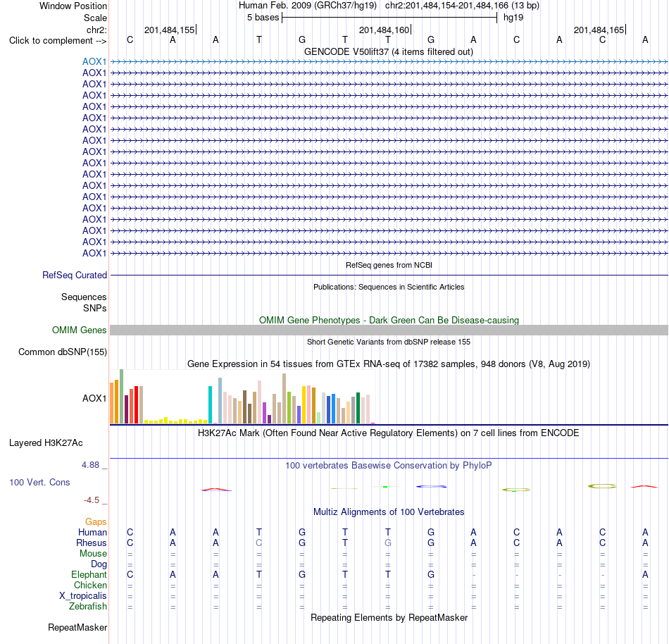
Task: Open Repeating Elements by RepeatMasker title
Action: tap(389, 618)
